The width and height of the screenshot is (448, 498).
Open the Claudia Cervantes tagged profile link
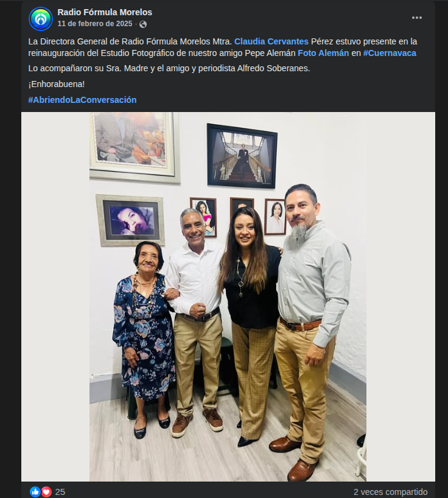point(271,41)
